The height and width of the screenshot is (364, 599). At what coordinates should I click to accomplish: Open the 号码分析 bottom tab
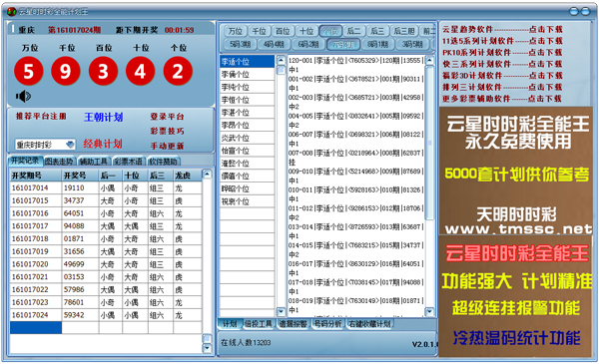(x=327, y=324)
